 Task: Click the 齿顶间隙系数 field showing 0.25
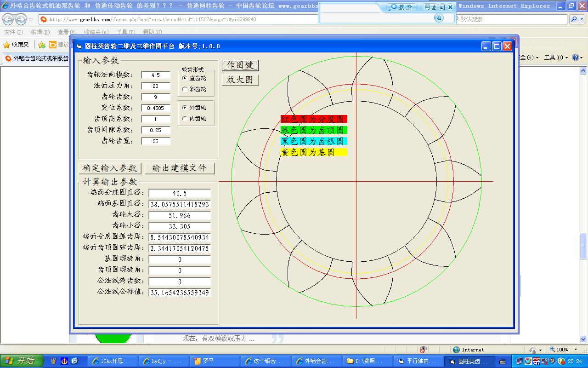[156, 130]
